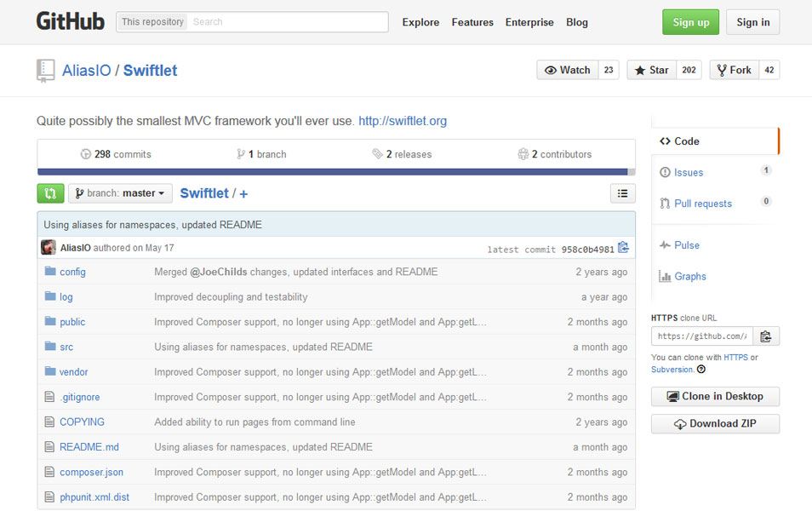
Task: Click the Clone in Desktop button
Action: coord(715,397)
